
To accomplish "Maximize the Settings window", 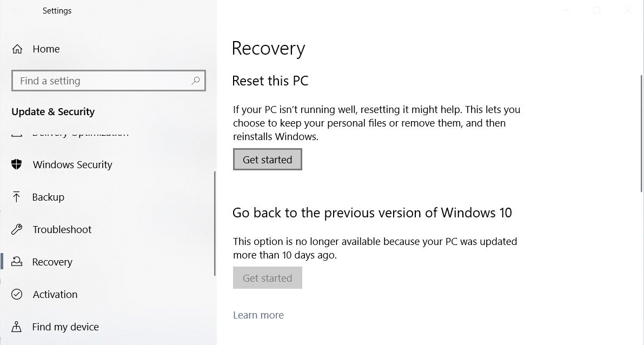I will pos(597,11).
